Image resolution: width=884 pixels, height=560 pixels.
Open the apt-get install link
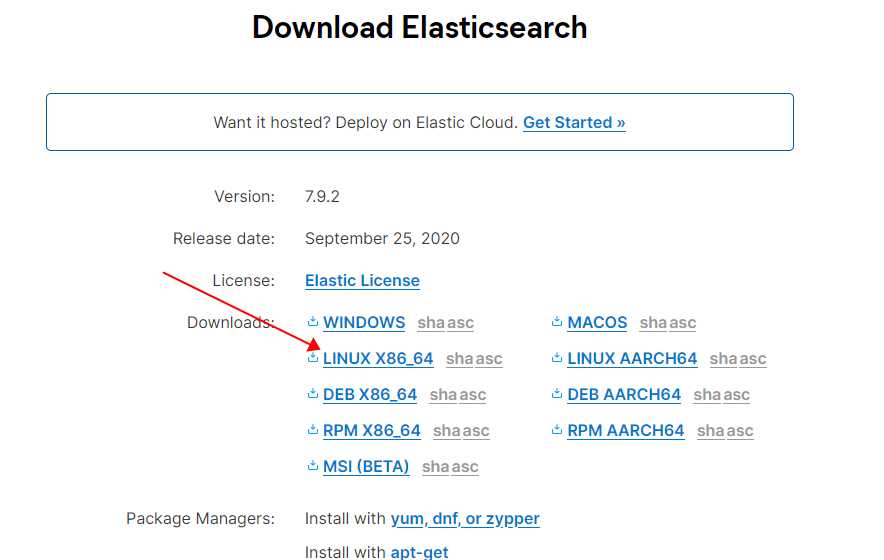[x=419, y=552]
